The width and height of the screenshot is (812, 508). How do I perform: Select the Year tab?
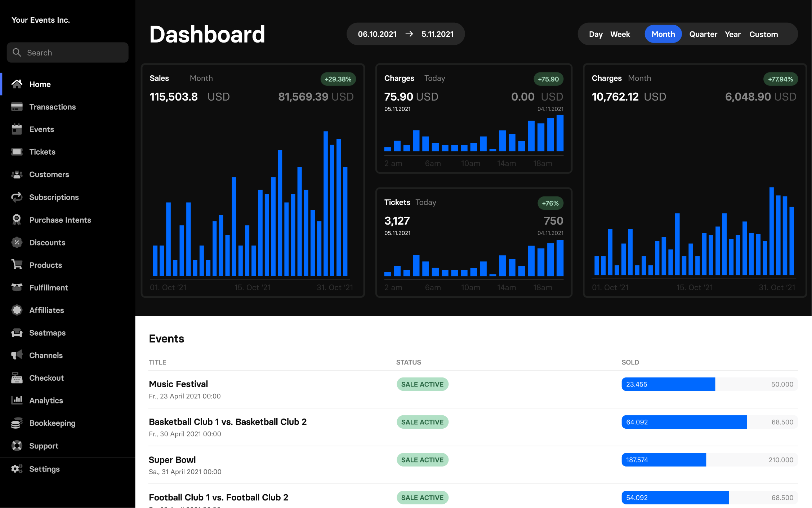pyautogui.click(x=733, y=34)
